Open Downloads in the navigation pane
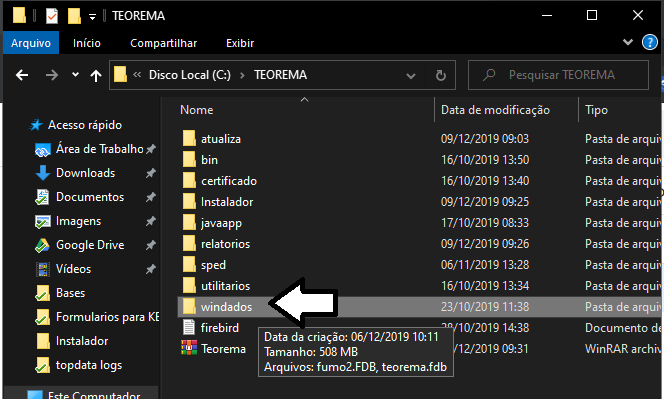664x399 pixels. coord(85,173)
